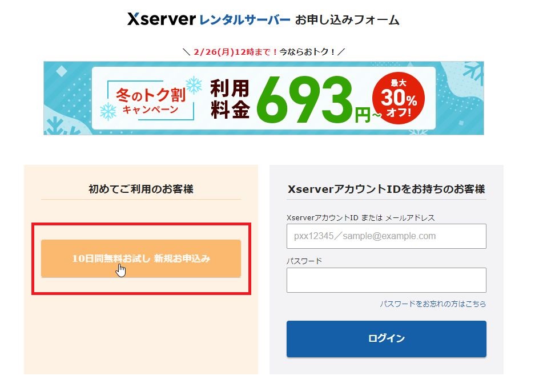Open the パスワードをお忘れの方はこちら link
Image resolution: width=539 pixels, height=392 pixels.
coord(433,304)
